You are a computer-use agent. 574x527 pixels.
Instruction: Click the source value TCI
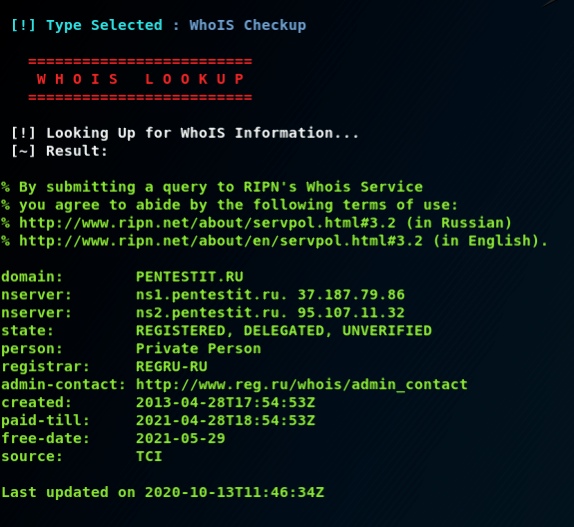pos(149,456)
